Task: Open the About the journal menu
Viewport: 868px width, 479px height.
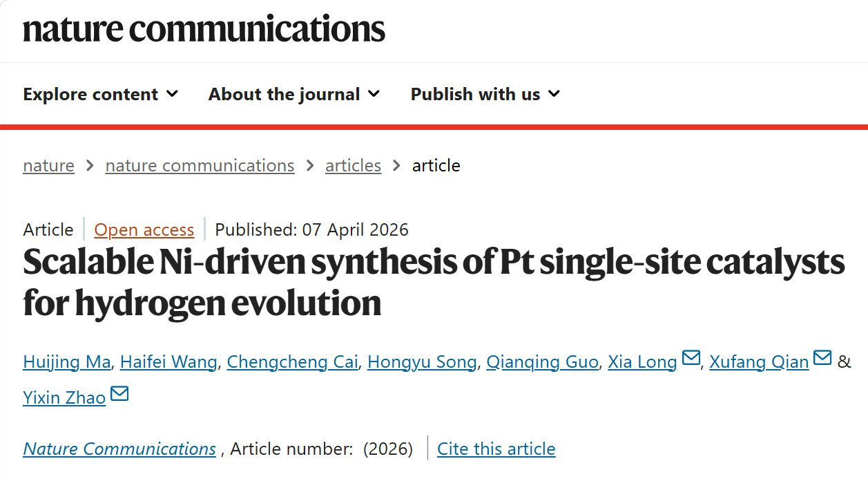Action: click(x=294, y=94)
